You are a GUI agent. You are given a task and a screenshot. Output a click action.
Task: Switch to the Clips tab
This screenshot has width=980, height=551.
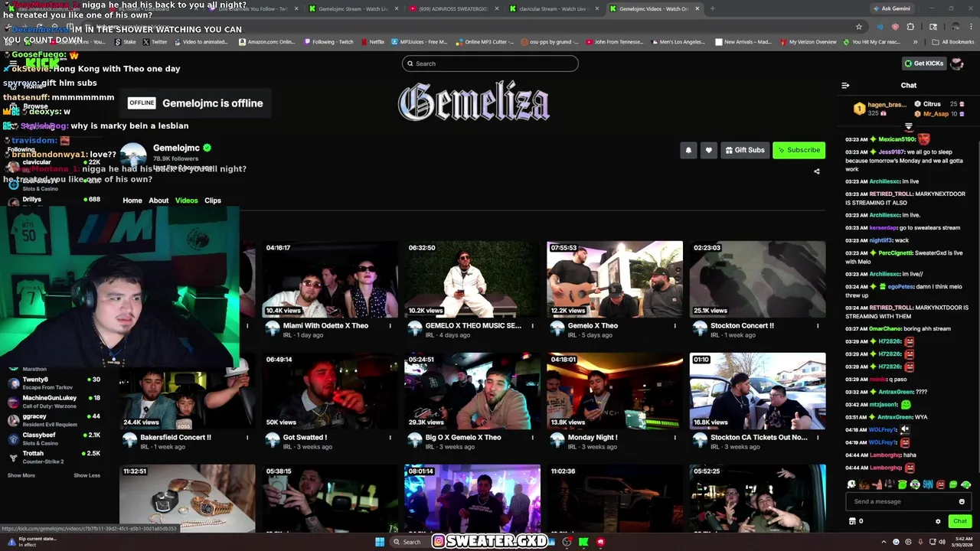(213, 201)
